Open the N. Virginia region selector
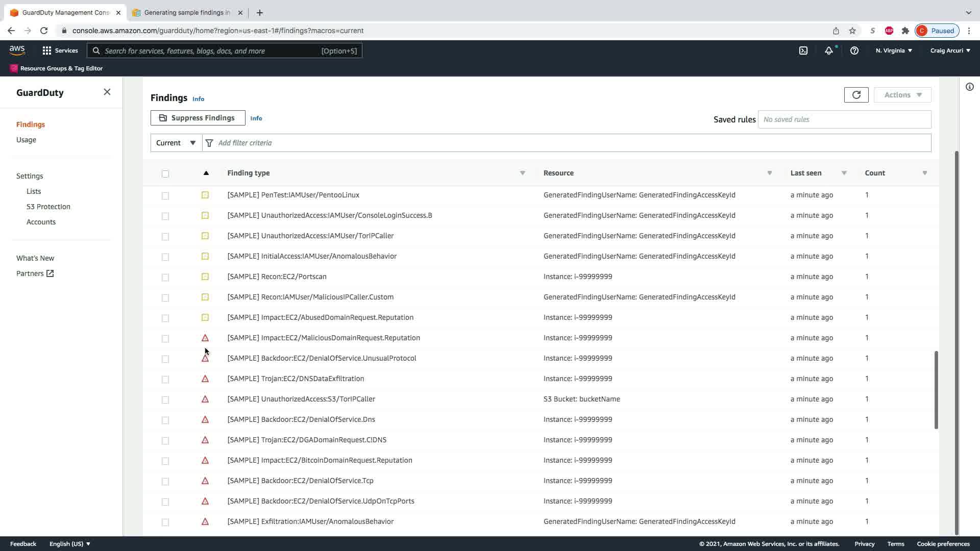The image size is (980, 551). coord(893,51)
